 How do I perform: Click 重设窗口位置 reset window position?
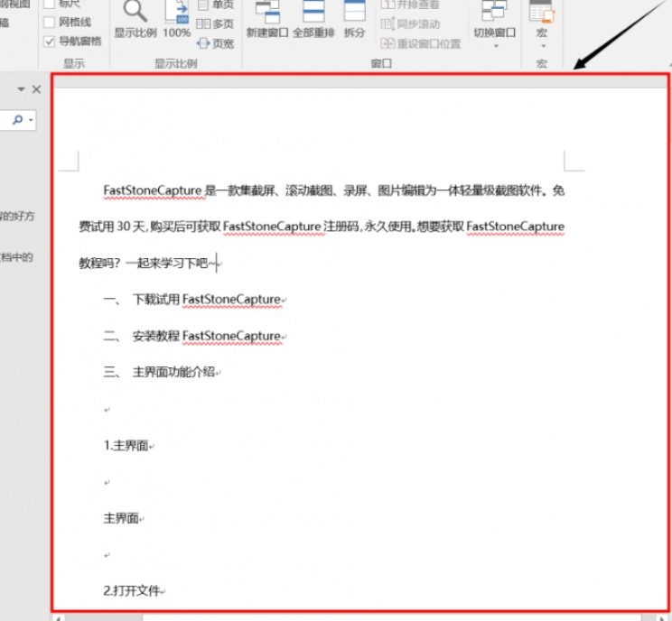[421, 43]
